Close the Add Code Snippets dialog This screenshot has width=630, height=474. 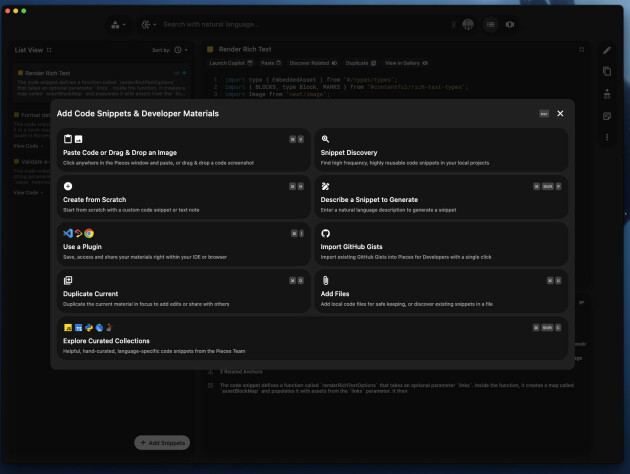(x=560, y=113)
